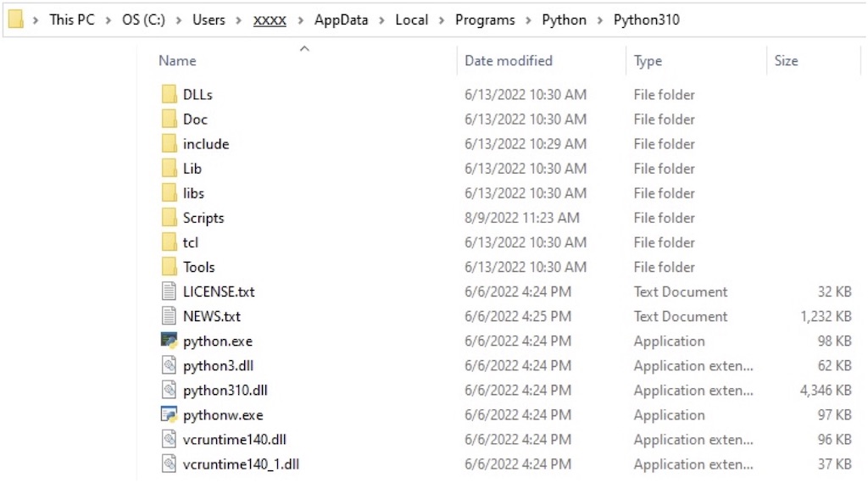
Task: Click the python310.dll file icon
Action: point(169,390)
